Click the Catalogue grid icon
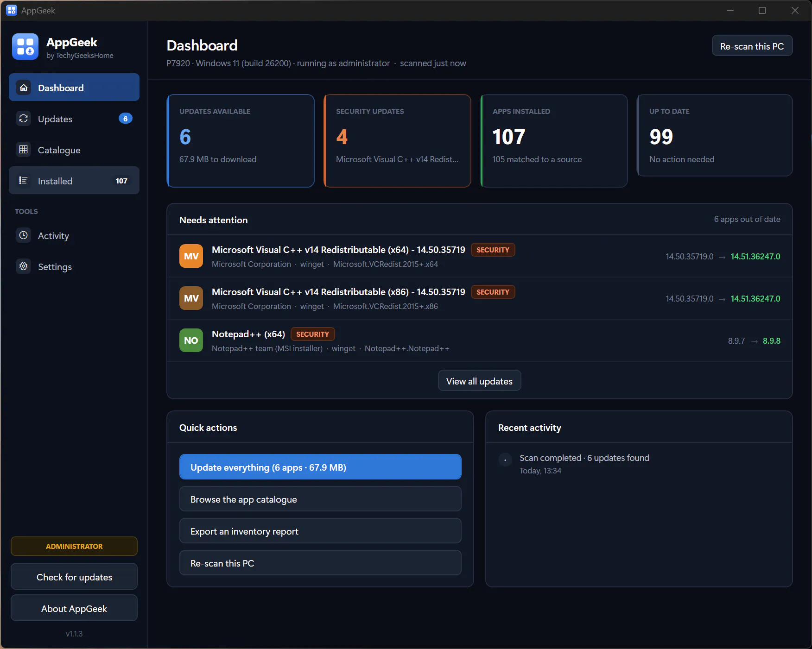Viewport: 812px width, 649px height. (x=24, y=150)
